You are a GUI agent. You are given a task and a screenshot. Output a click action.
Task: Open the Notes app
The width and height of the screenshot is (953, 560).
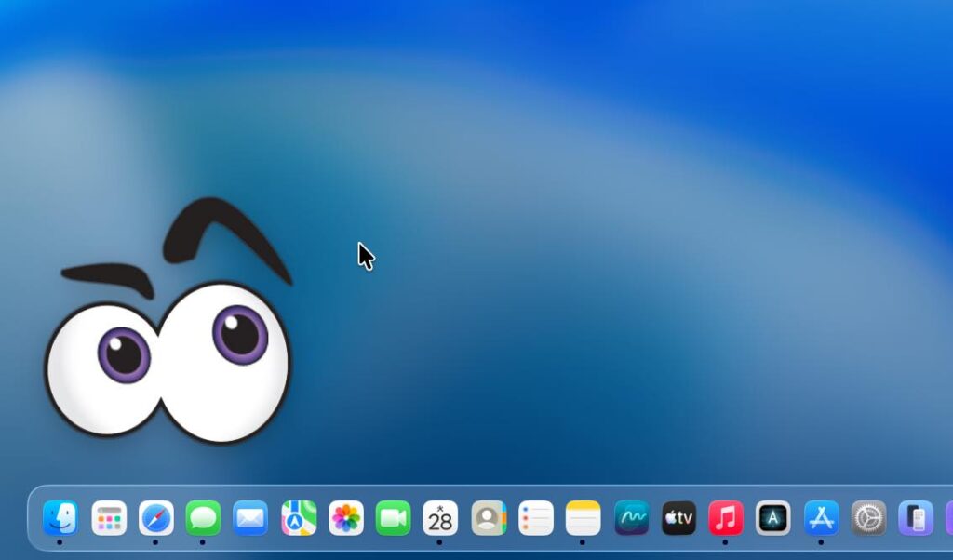coord(584,518)
